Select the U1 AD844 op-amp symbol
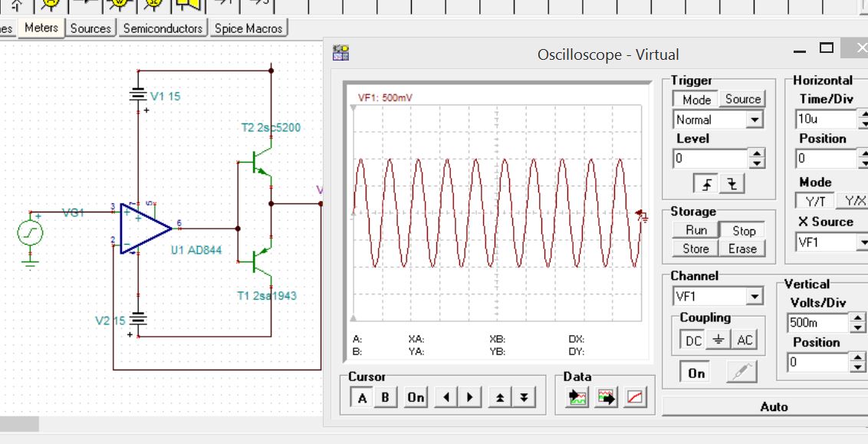This screenshot has height=444, width=868. (x=146, y=228)
